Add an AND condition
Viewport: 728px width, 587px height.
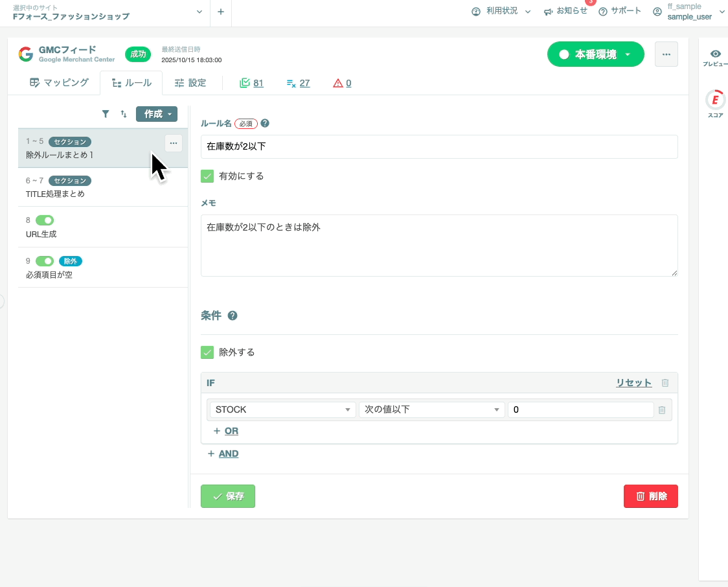pos(223,454)
